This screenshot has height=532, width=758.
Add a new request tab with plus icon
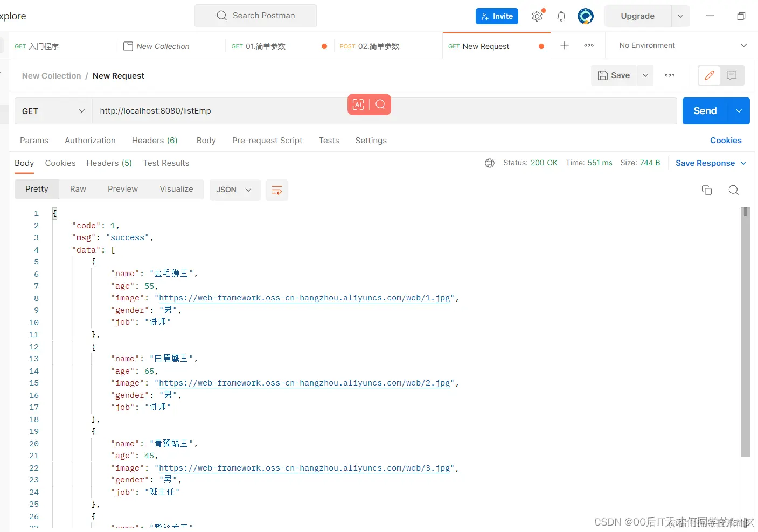pyautogui.click(x=565, y=46)
